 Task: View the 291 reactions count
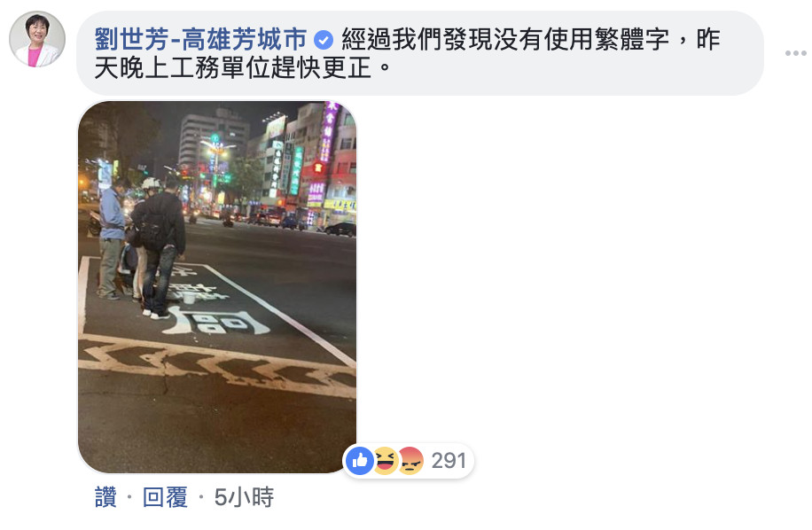449,460
